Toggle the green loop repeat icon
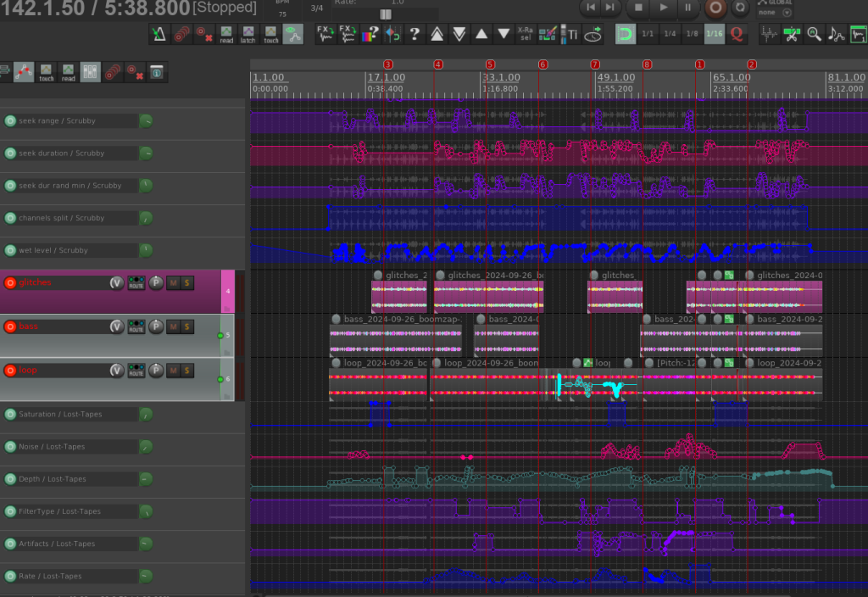868x597 pixels. click(626, 35)
